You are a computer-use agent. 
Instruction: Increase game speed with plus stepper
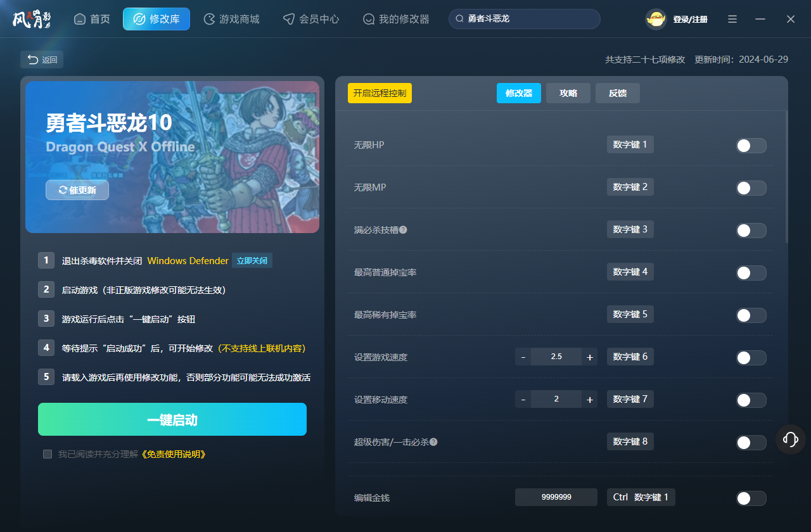[589, 357]
